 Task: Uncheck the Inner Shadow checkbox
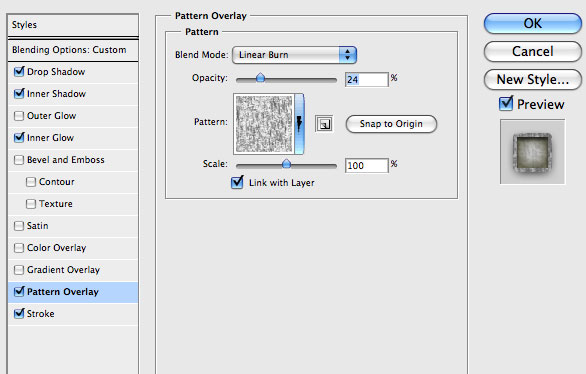pyautogui.click(x=19, y=93)
